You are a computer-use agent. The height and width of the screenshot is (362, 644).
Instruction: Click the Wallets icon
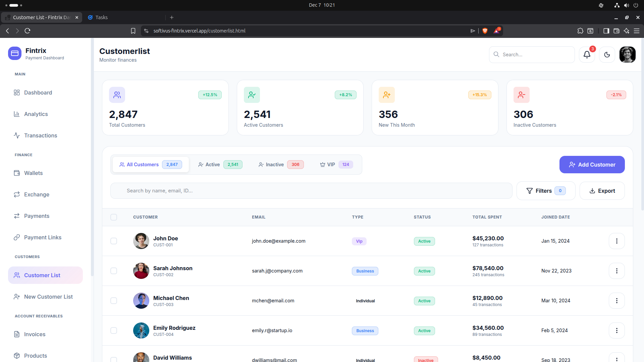(17, 173)
